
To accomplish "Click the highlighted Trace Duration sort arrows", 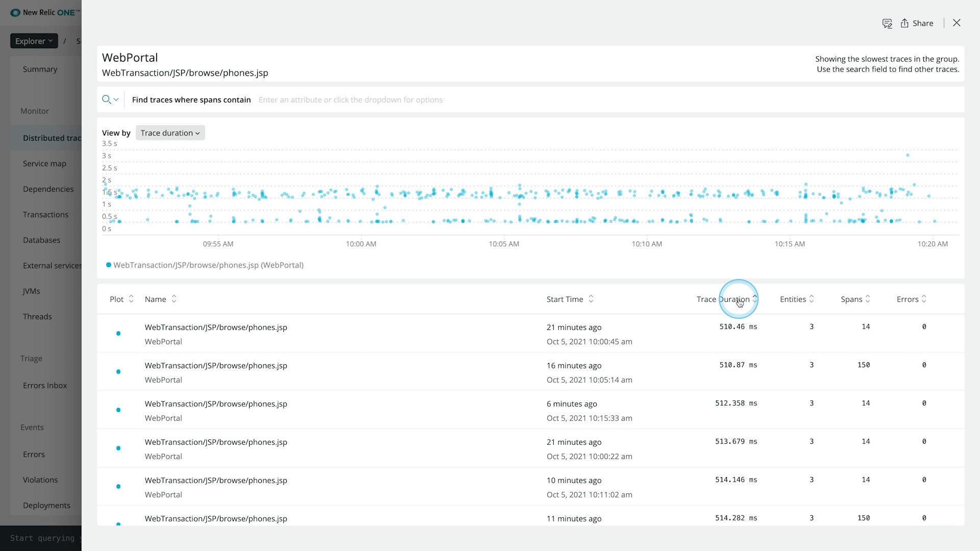I will pos(756,299).
